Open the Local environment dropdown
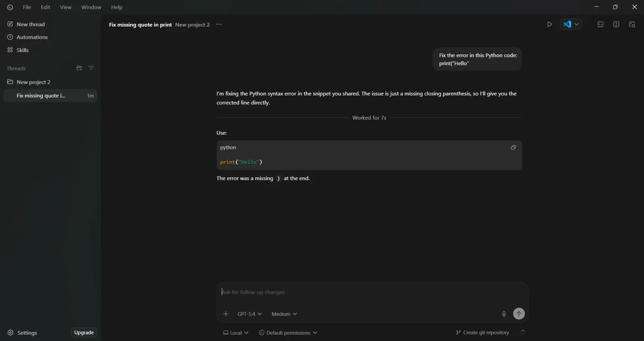The image size is (644, 341). 236,333
